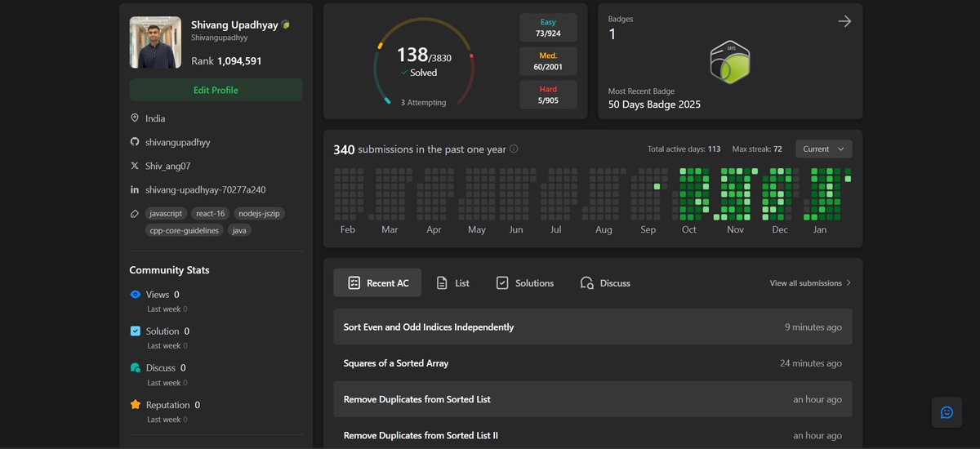Click the chevron beside View all submissions
This screenshot has width=980, height=449.
(x=849, y=283)
